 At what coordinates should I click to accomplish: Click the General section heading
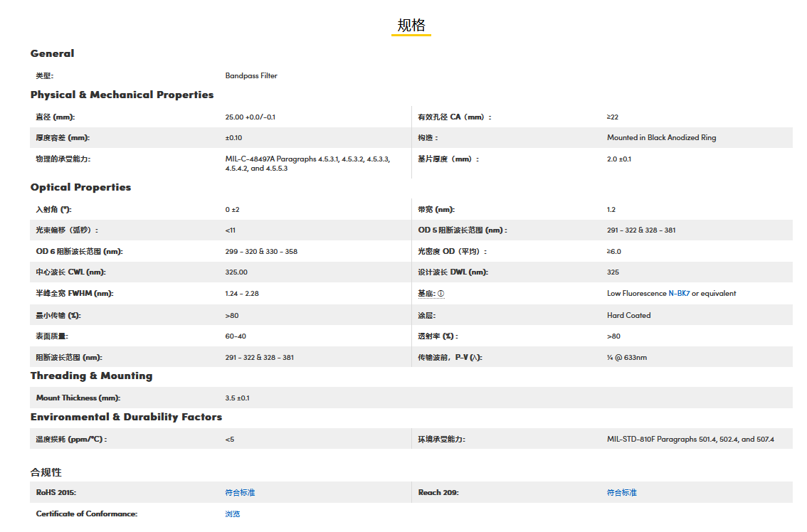[x=52, y=53]
